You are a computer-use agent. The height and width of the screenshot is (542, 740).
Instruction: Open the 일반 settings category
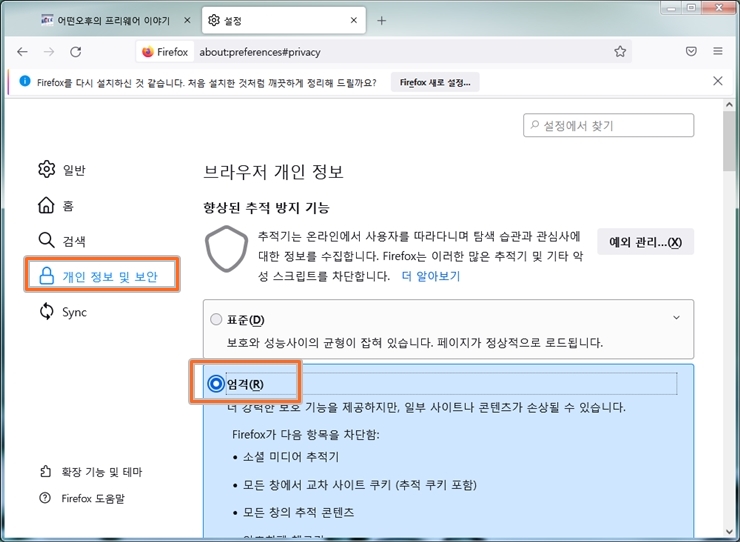pos(62,169)
